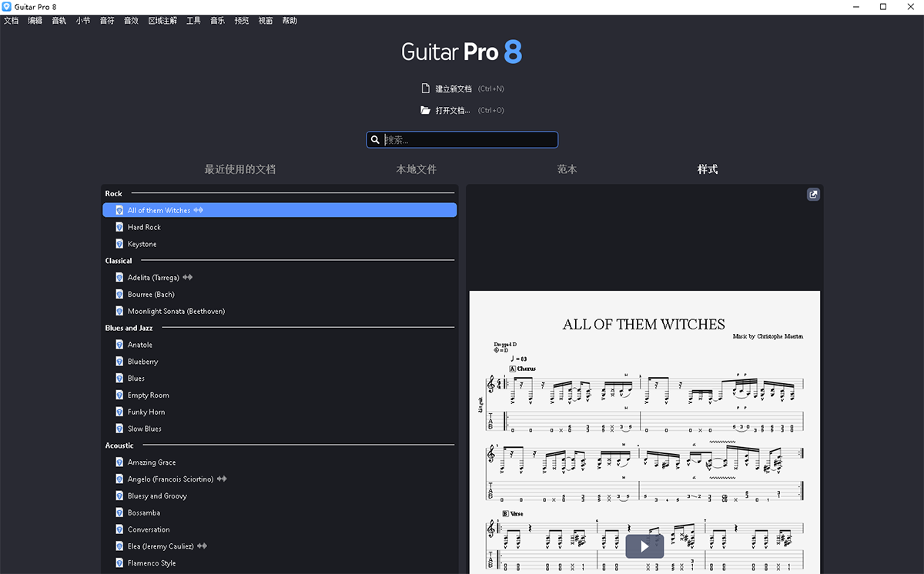Click file icon next to Adelita (Tarrega)
Screen dimensions: 924x574
tap(119, 277)
